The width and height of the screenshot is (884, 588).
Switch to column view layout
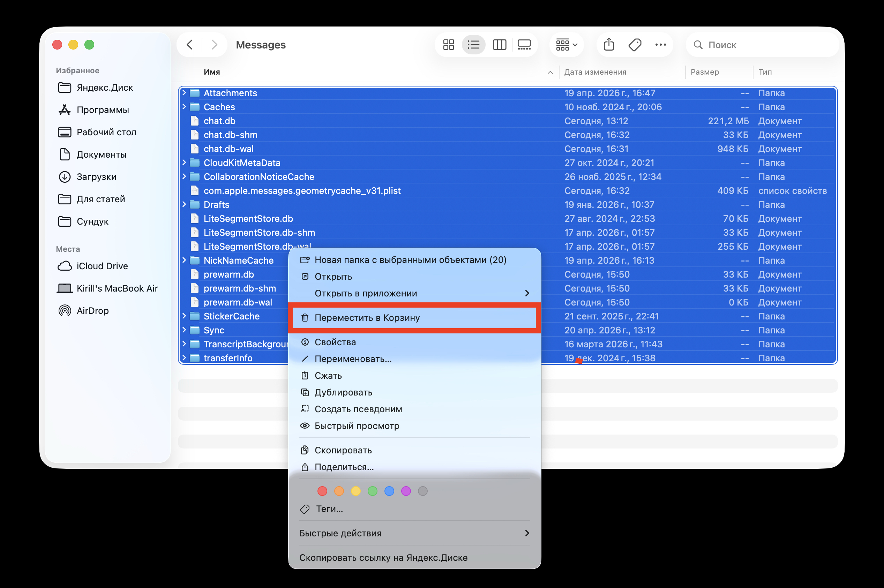click(499, 45)
